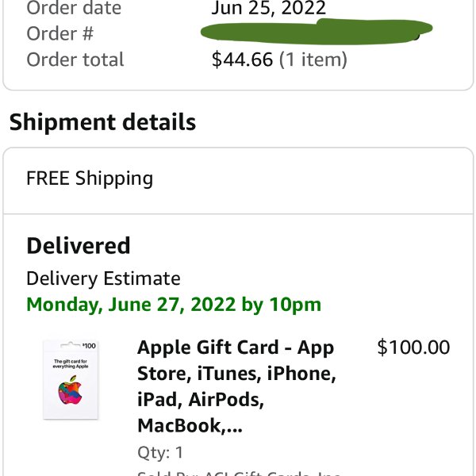Click the Shipment details heading

tap(102, 122)
